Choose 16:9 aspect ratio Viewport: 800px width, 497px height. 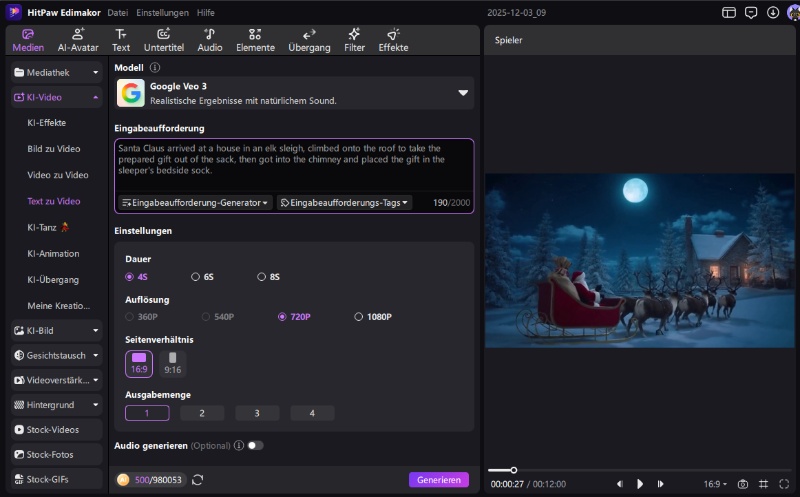click(139, 364)
